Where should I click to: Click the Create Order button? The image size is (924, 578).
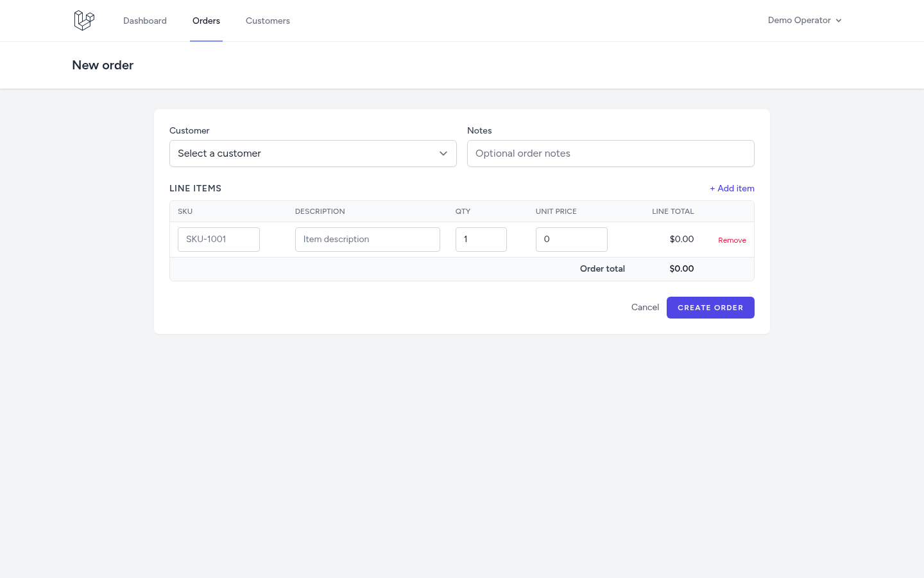coord(710,308)
